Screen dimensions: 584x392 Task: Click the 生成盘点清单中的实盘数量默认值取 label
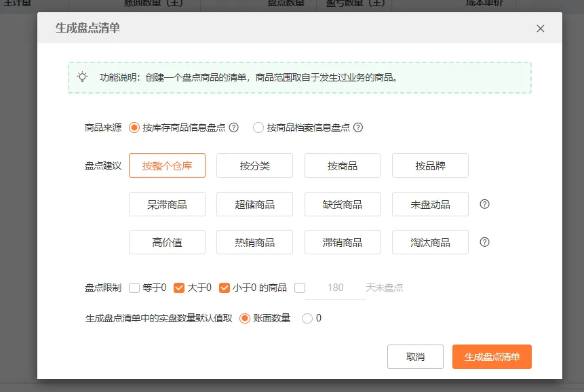pos(159,318)
